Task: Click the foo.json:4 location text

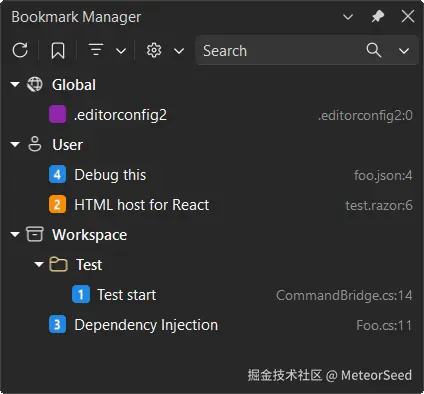Action: pyautogui.click(x=383, y=175)
